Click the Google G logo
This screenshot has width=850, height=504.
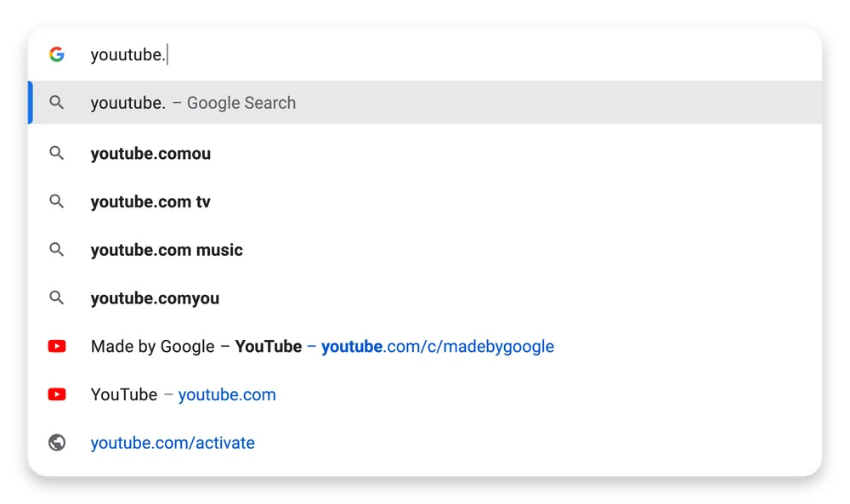pyautogui.click(x=56, y=54)
